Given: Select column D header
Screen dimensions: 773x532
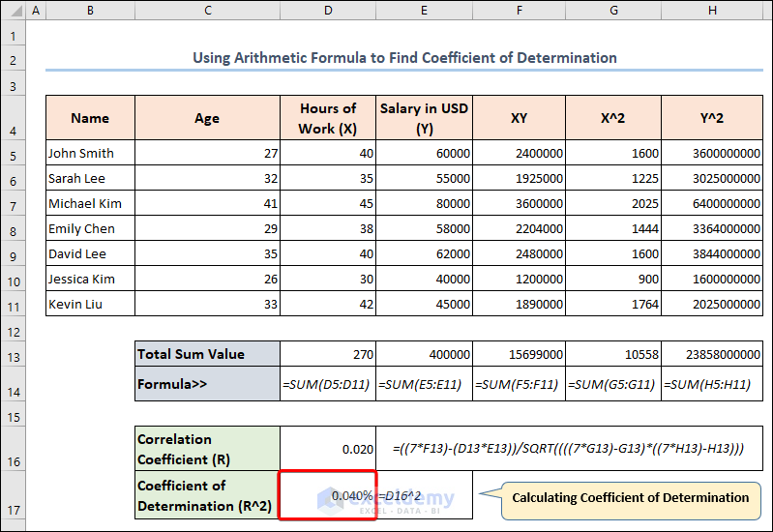Looking at the screenshot, I should 328,10.
